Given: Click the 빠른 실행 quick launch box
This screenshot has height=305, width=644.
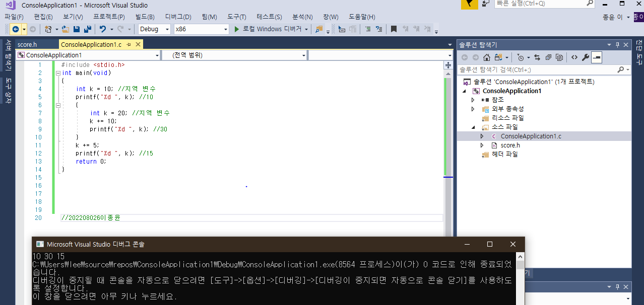Looking at the screenshot, I should coord(544,4).
